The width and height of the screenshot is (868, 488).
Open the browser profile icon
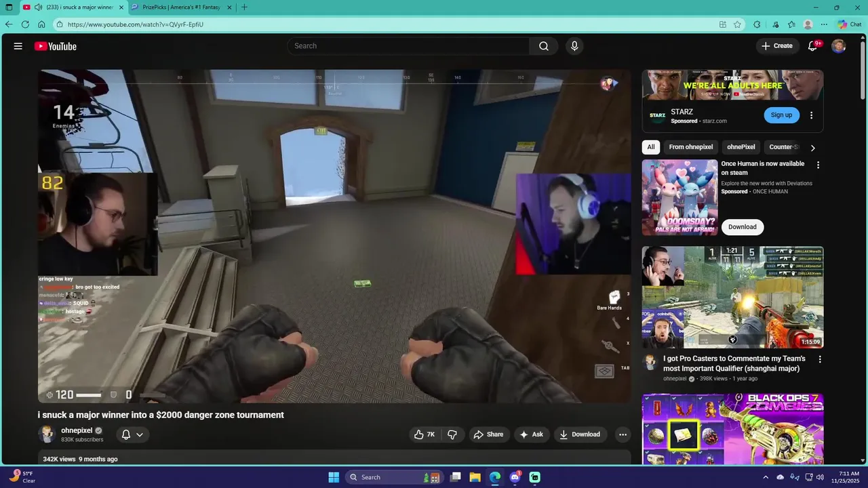[x=808, y=24]
